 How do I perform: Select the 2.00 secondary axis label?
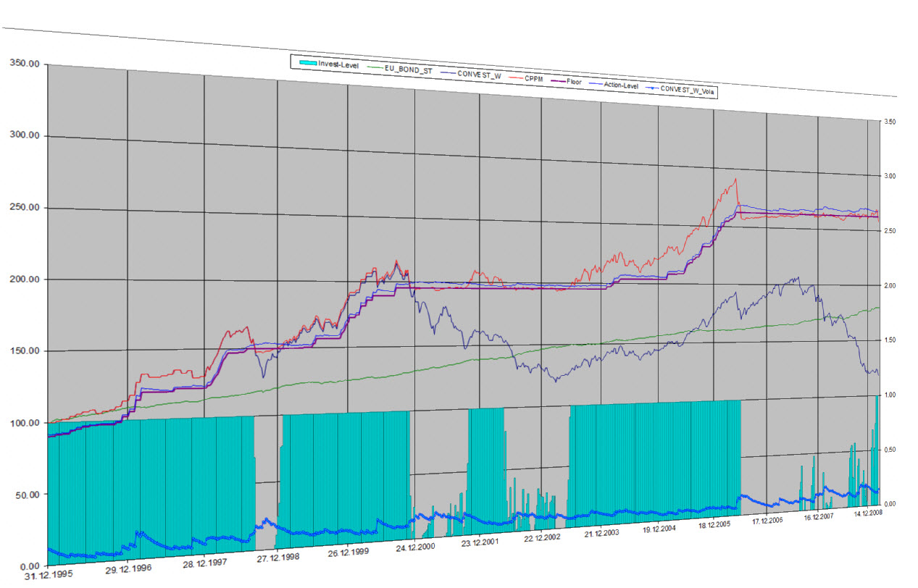coord(888,285)
